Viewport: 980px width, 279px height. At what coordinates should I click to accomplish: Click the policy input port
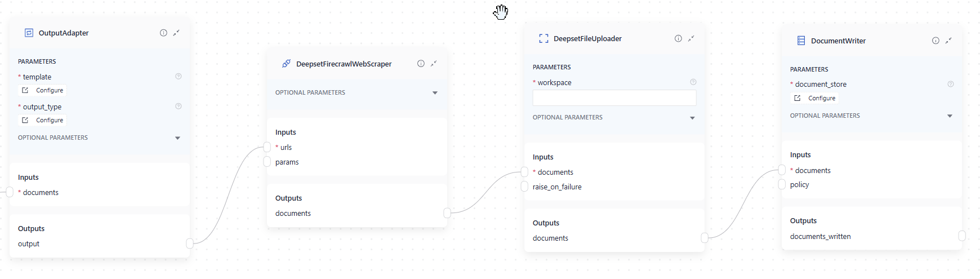click(x=782, y=184)
